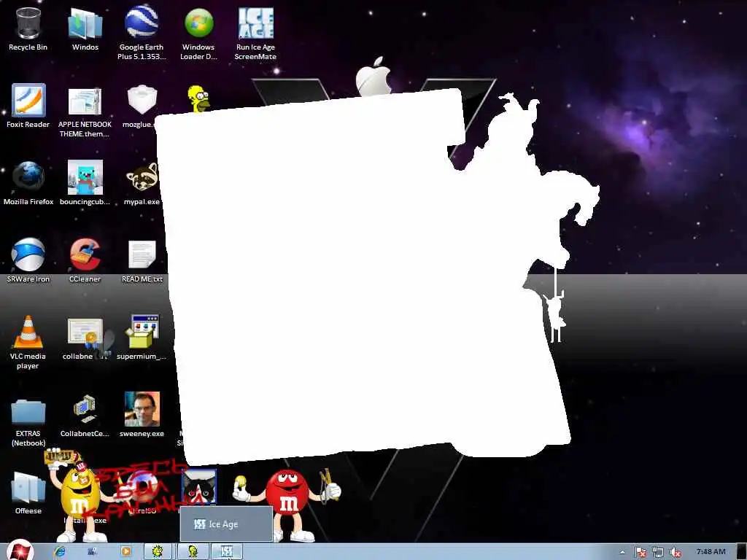Click the network status tray icon
Screen dimensions: 747x560
click(658, 553)
